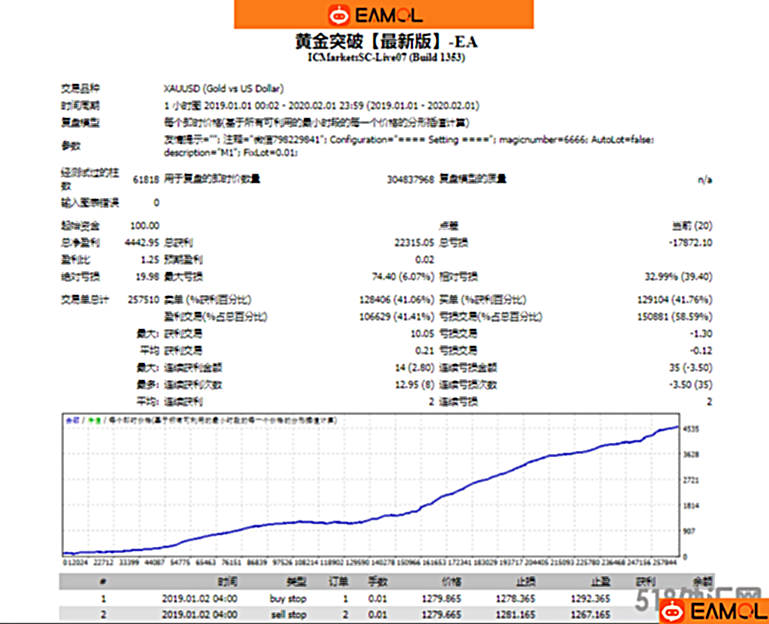The width and height of the screenshot is (769, 624).
Task: Click the period value starting 2019.01.01 00:02
Action: click(321, 105)
